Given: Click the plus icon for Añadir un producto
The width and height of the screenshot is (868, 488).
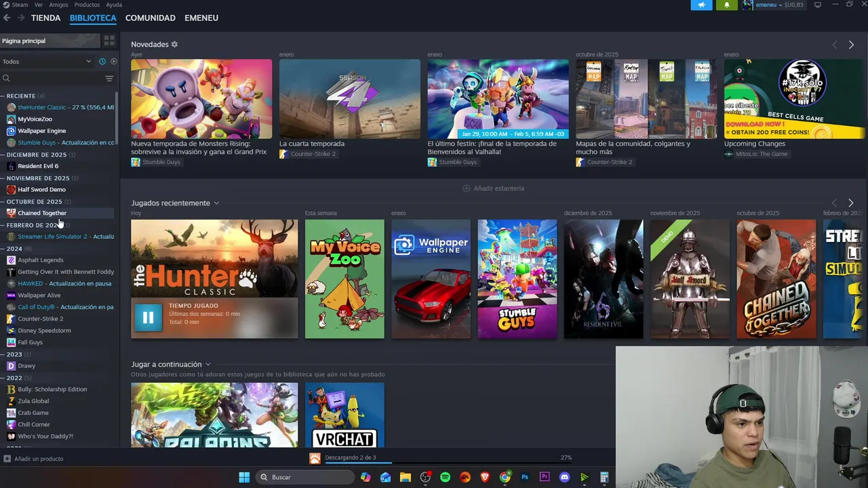Looking at the screenshot, I should 7,459.
